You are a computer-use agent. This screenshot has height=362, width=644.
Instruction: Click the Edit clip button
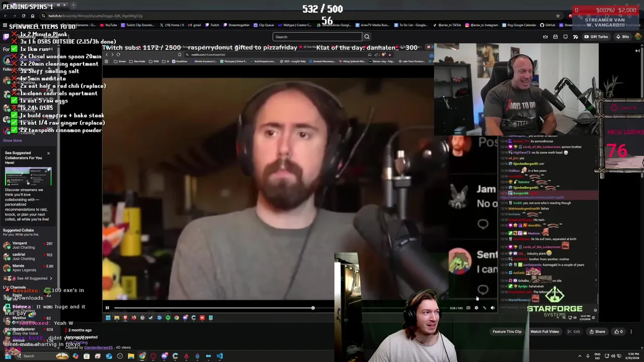click(574, 332)
